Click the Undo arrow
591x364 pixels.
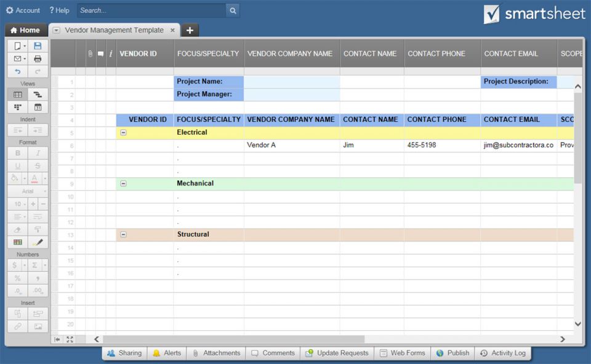17,72
